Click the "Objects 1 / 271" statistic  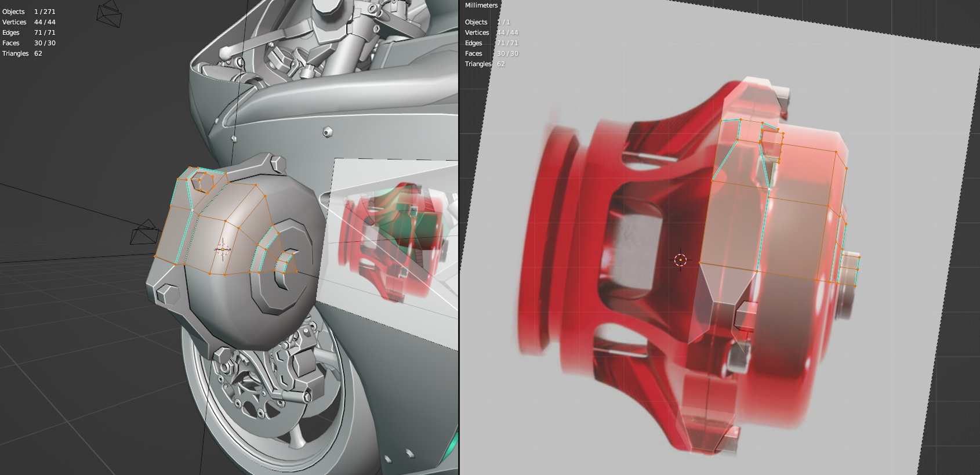[29, 12]
